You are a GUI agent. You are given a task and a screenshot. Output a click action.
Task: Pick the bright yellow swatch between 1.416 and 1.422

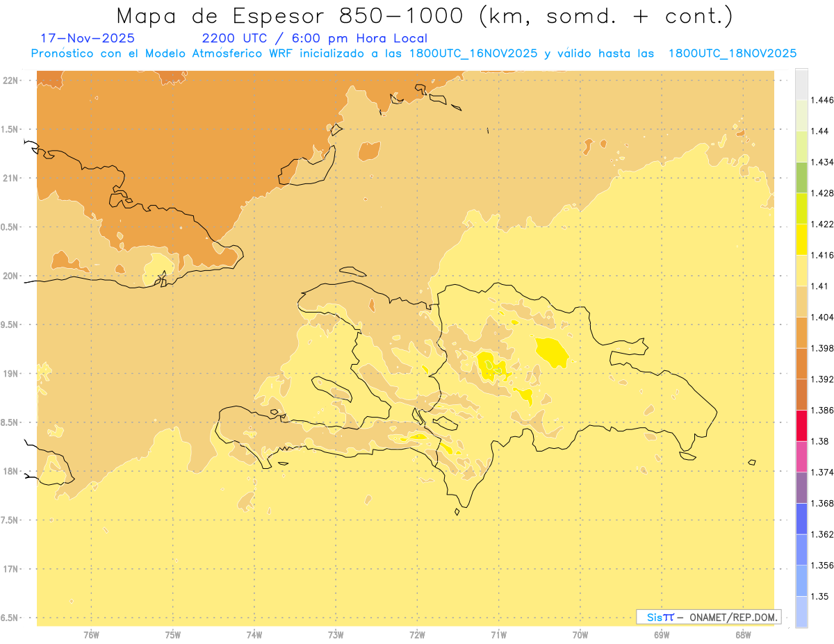click(x=801, y=239)
